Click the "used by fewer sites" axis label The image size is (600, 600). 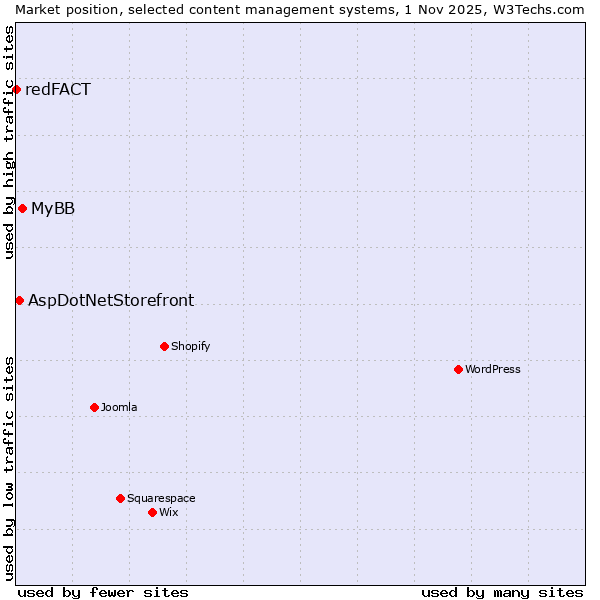103,592
